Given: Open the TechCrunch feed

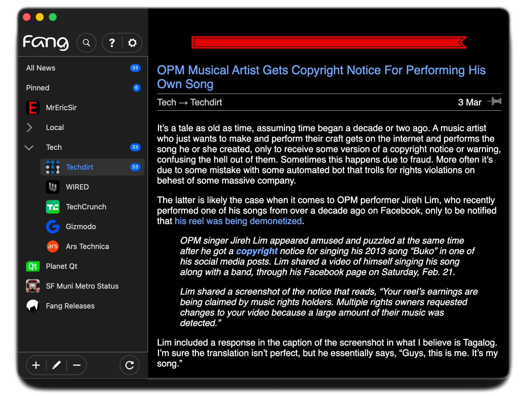Looking at the screenshot, I should tap(86, 206).
